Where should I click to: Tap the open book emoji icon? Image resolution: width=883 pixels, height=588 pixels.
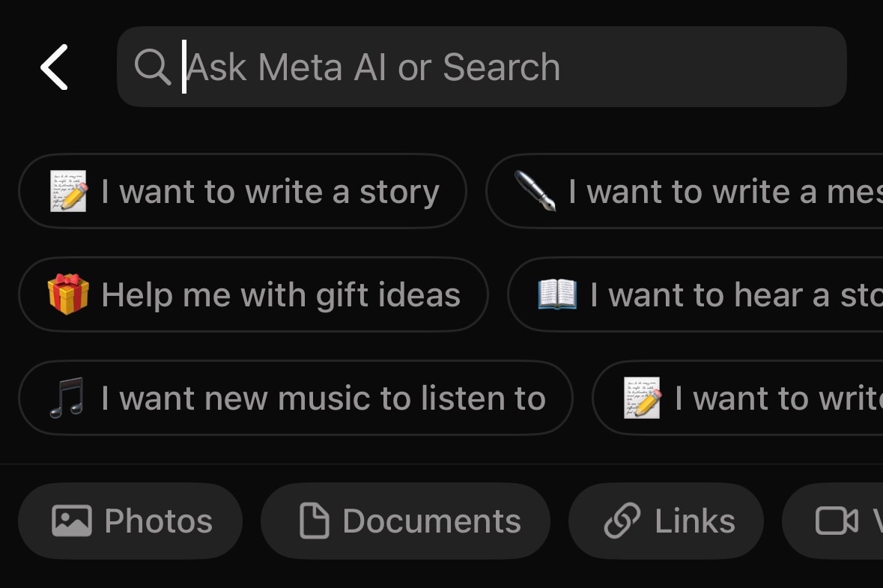[558, 294]
